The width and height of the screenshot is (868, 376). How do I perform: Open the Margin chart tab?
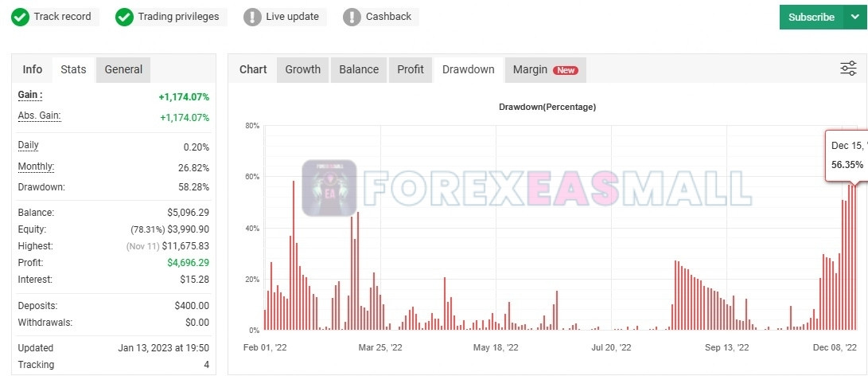[x=530, y=69]
